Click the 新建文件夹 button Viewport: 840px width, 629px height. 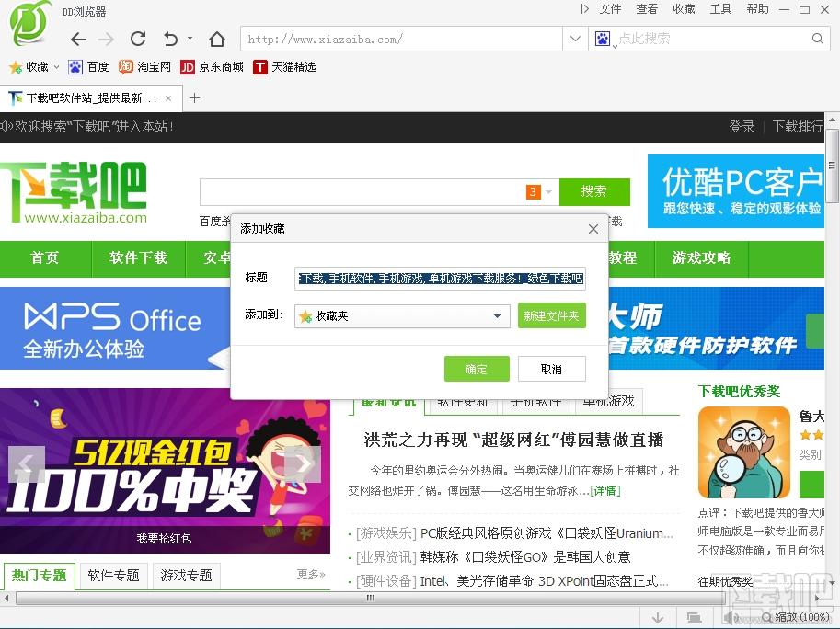[x=552, y=315]
